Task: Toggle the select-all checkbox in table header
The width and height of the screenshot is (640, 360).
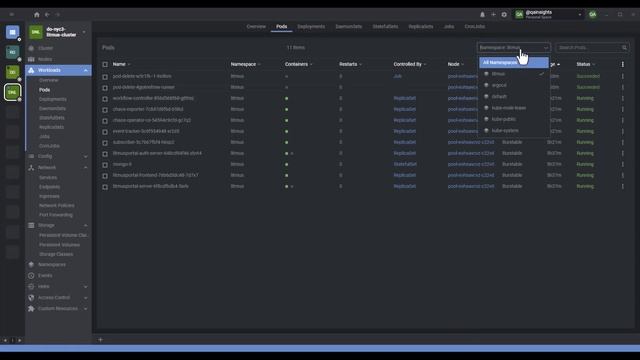Action: point(105,64)
